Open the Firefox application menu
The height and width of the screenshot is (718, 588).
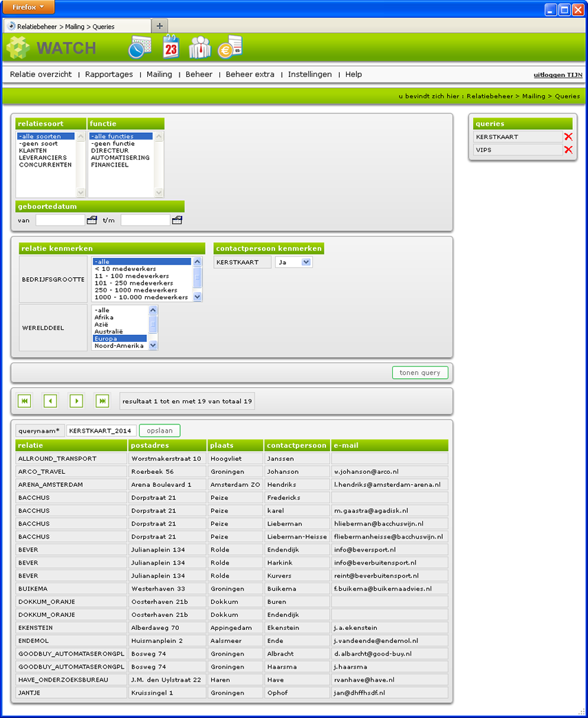coord(28,8)
